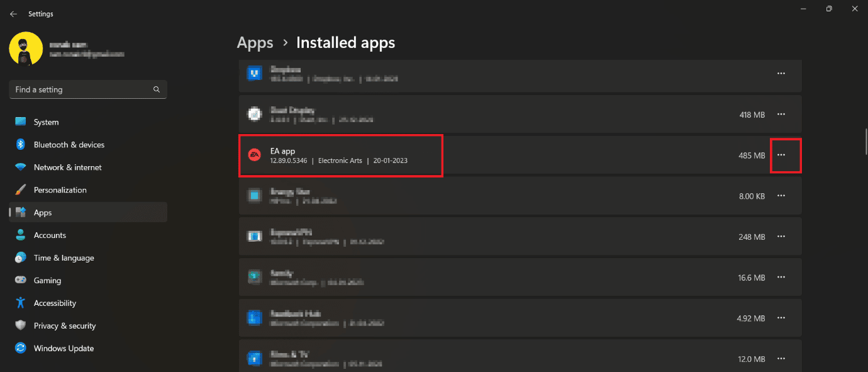Click the app icon in the 12.0 MB row
Image resolution: width=868 pixels, height=372 pixels.
(254, 359)
